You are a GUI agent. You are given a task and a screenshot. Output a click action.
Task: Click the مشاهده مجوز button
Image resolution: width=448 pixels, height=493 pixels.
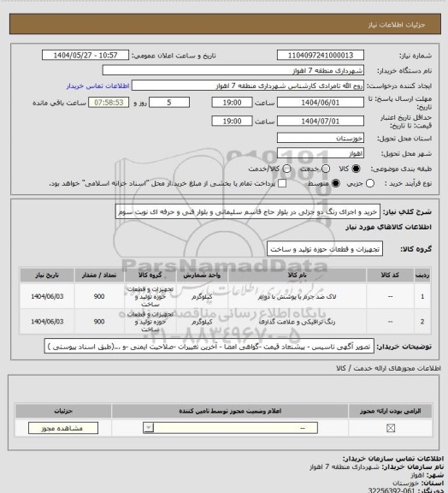click(63, 428)
